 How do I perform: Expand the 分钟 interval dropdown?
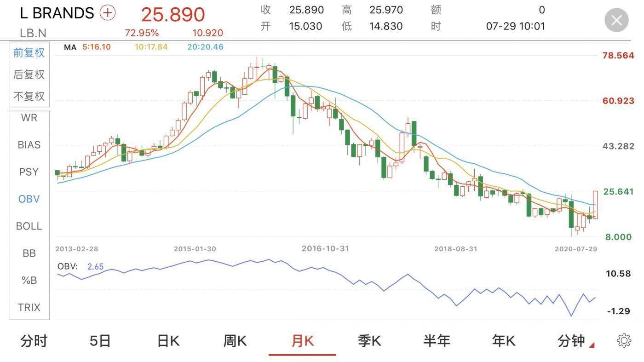[575, 341]
